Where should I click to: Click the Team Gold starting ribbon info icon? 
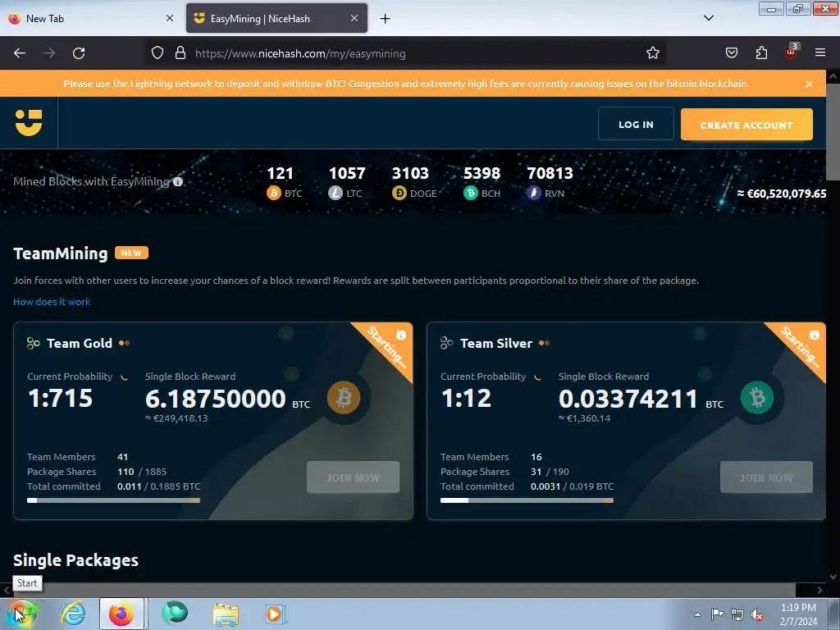click(x=400, y=336)
